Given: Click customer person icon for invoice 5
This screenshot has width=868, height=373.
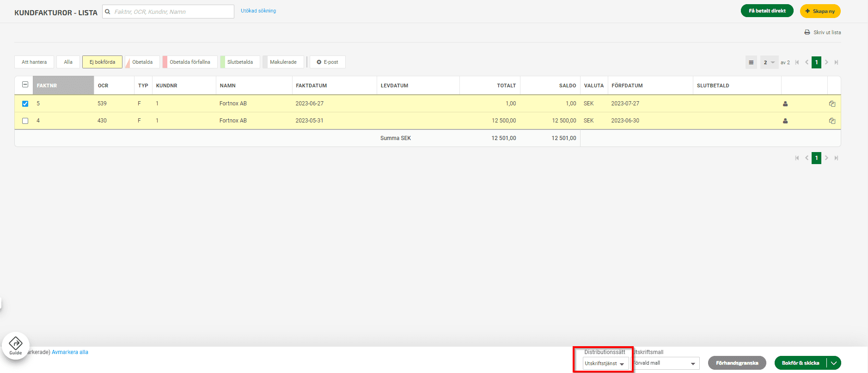Looking at the screenshot, I should [785, 104].
